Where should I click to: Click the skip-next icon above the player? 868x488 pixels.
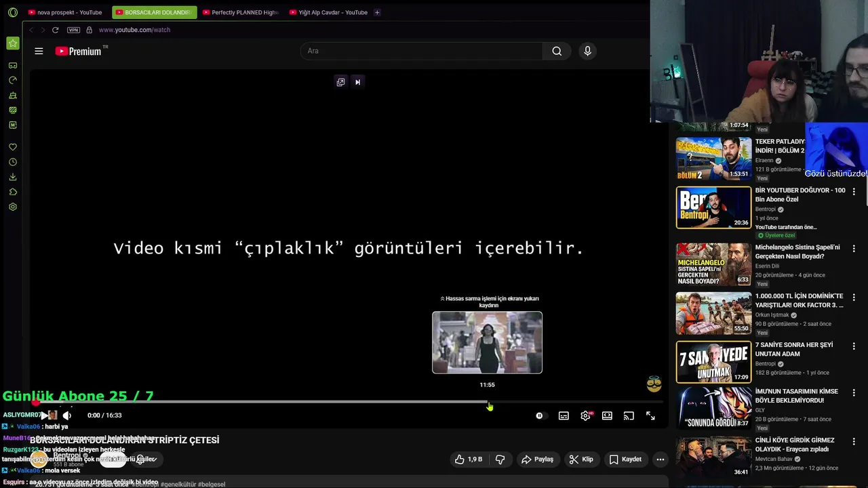coord(357,82)
